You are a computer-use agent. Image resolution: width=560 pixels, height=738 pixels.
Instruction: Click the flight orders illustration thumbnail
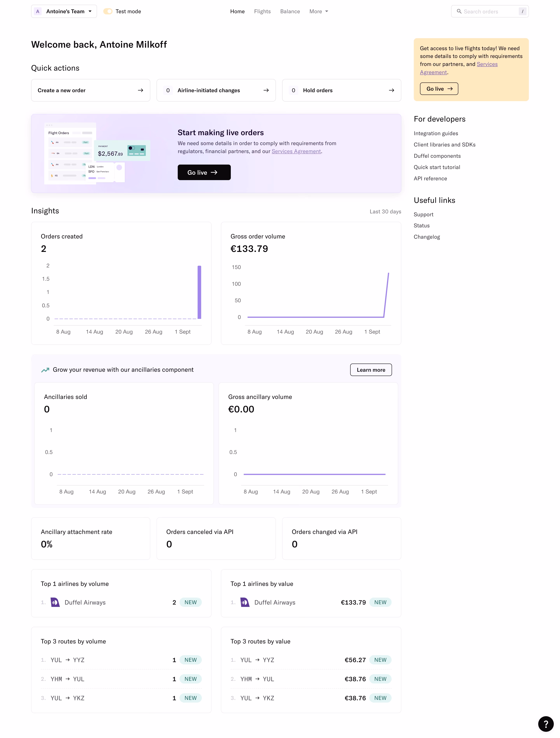click(x=97, y=153)
